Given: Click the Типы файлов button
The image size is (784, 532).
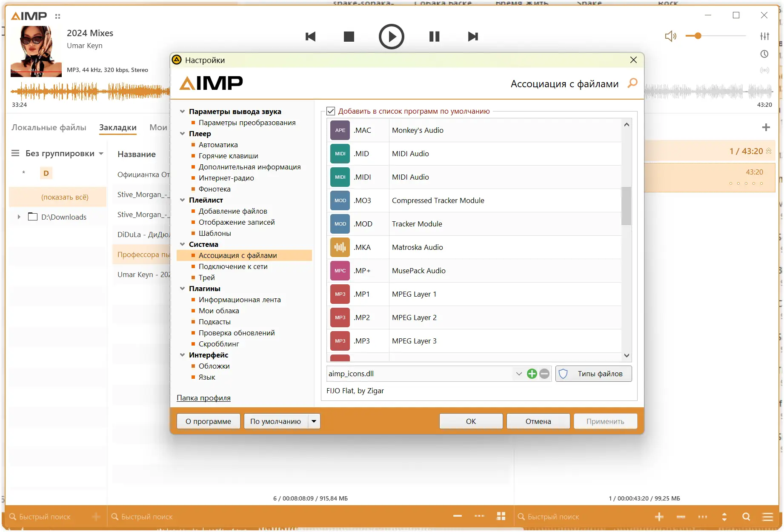Looking at the screenshot, I should click(594, 374).
